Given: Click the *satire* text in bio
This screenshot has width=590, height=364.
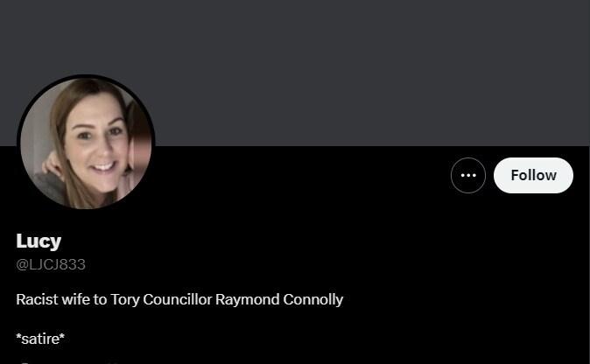Looking at the screenshot, I should (40, 339).
